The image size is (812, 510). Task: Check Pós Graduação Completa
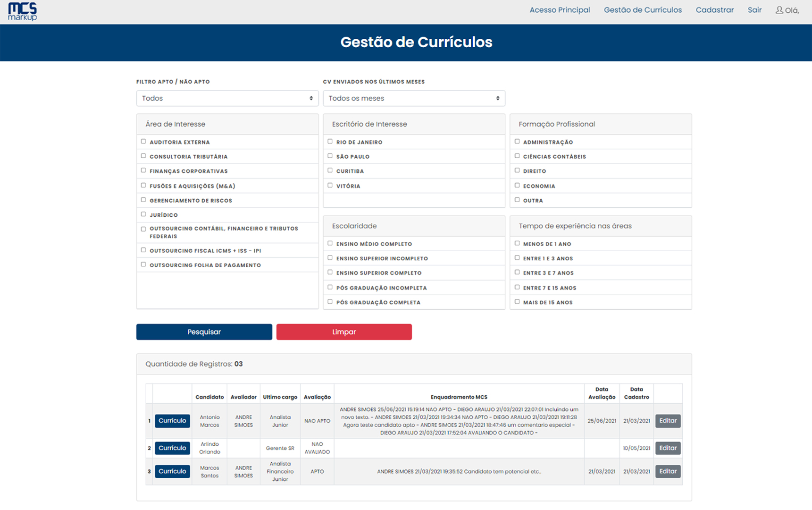coord(330,302)
